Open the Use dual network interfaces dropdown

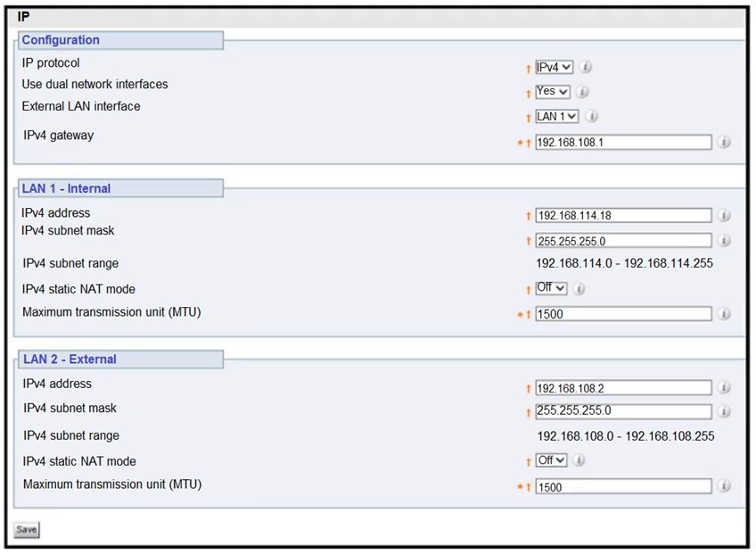(552, 91)
